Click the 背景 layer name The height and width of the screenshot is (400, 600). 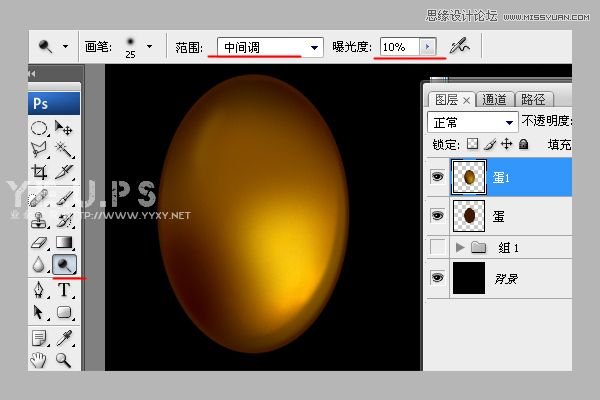pyautogui.click(x=506, y=279)
